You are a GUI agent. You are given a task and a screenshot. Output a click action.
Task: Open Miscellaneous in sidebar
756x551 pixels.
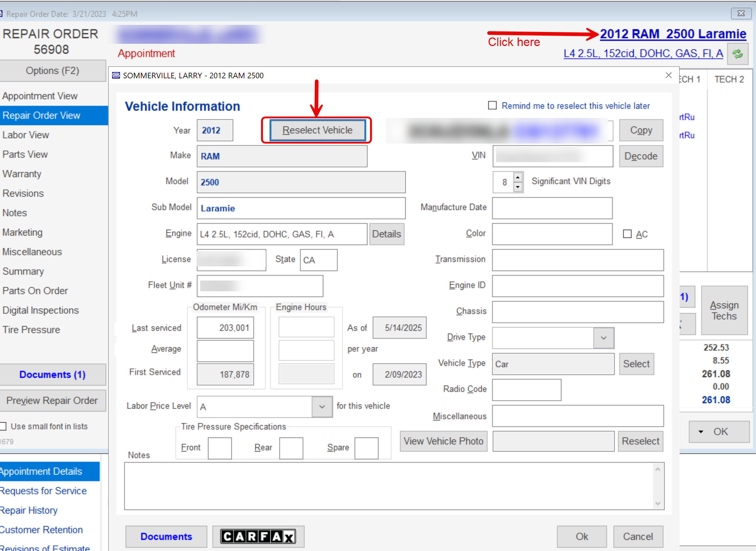[x=32, y=252]
